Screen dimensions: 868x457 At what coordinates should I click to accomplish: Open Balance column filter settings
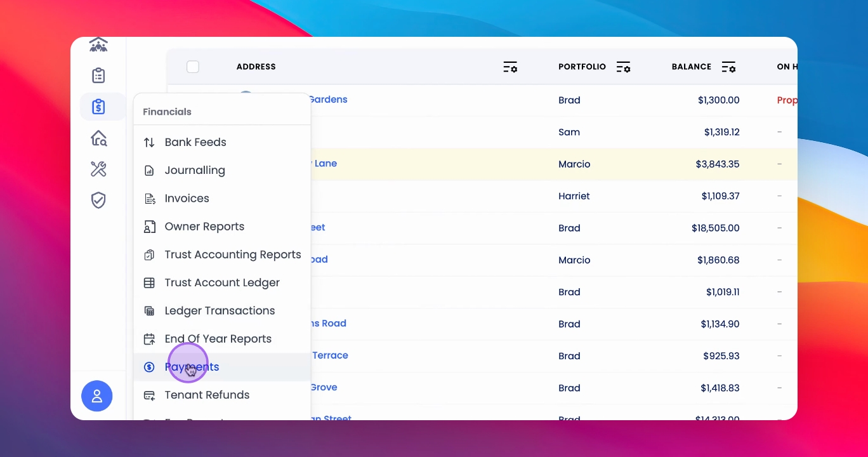pos(728,67)
